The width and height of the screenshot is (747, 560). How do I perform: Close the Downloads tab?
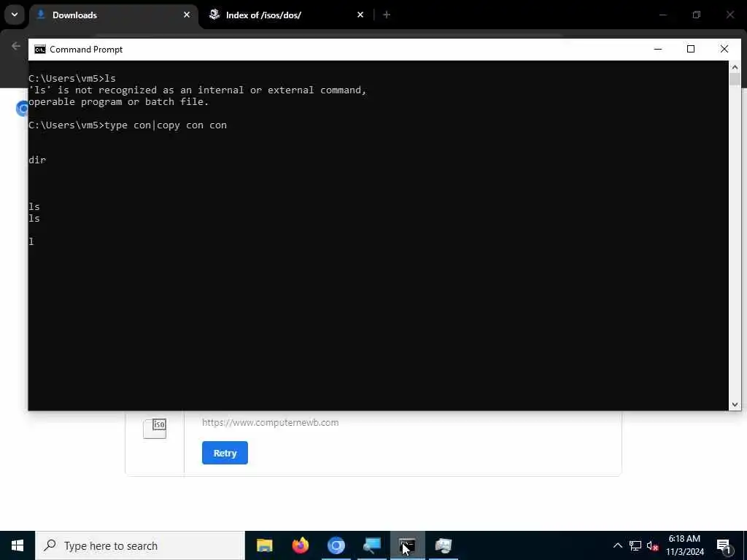coord(187,15)
